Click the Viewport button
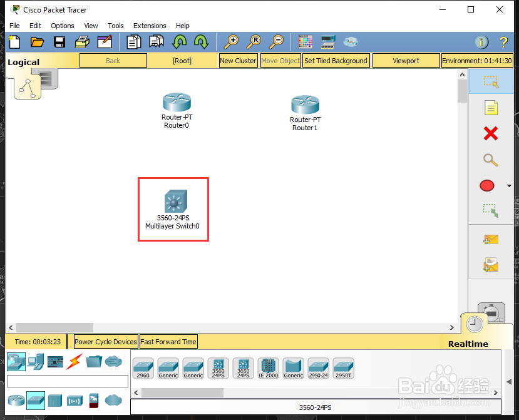 coord(406,61)
